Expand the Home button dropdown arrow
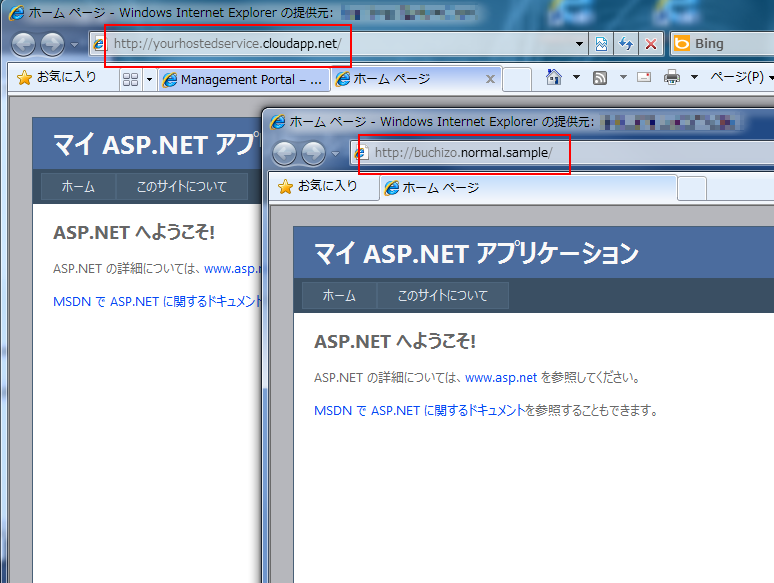The height and width of the screenshot is (583, 774). tap(576, 77)
